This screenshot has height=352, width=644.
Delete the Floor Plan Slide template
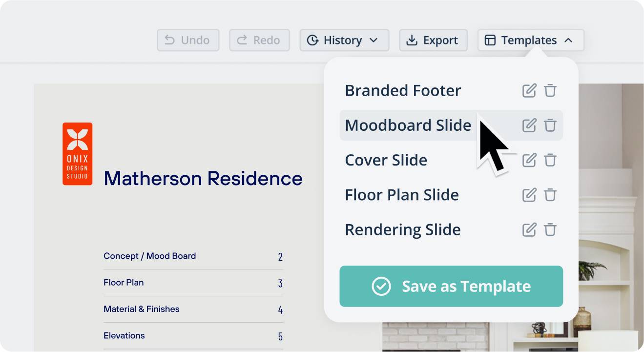click(x=550, y=195)
